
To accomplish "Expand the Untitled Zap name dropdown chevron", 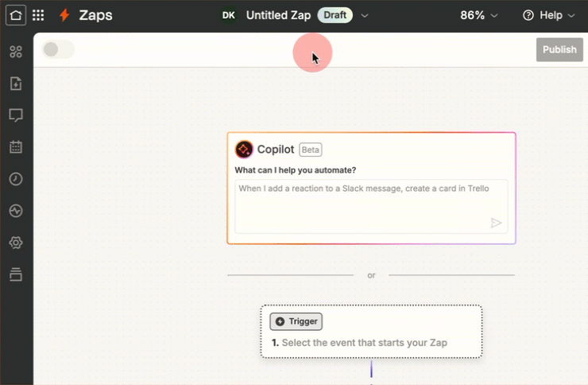I will pos(365,15).
